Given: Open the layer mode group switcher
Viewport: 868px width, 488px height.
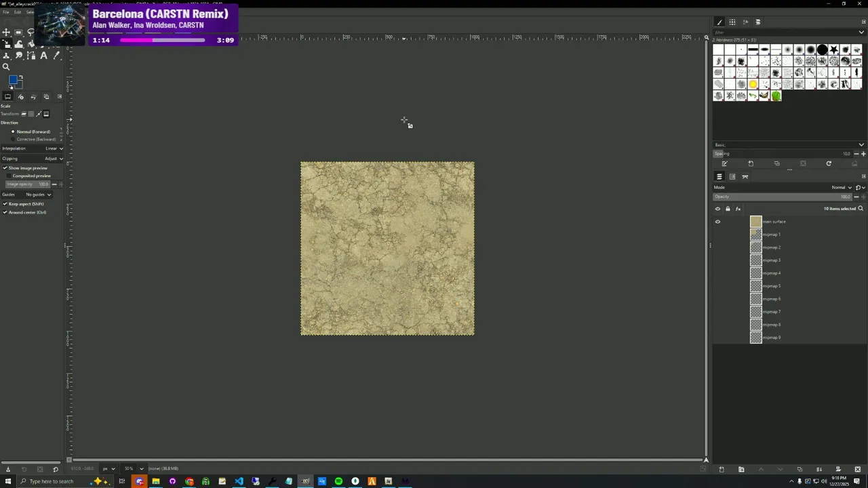Looking at the screenshot, I should pos(860,188).
